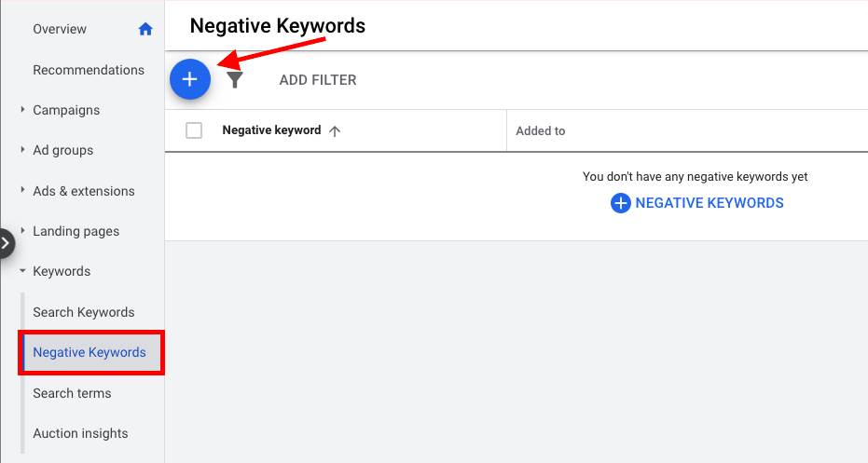Select Search Keywords in sidebar
The height and width of the screenshot is (463, 868).
click(x=84, y=312)
